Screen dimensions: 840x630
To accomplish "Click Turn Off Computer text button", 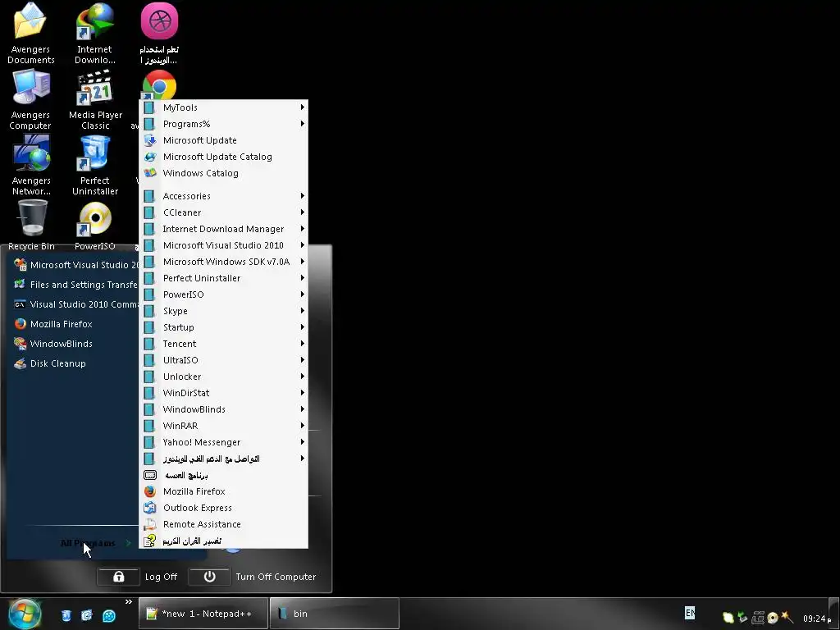I will click(x=276, y=577).
